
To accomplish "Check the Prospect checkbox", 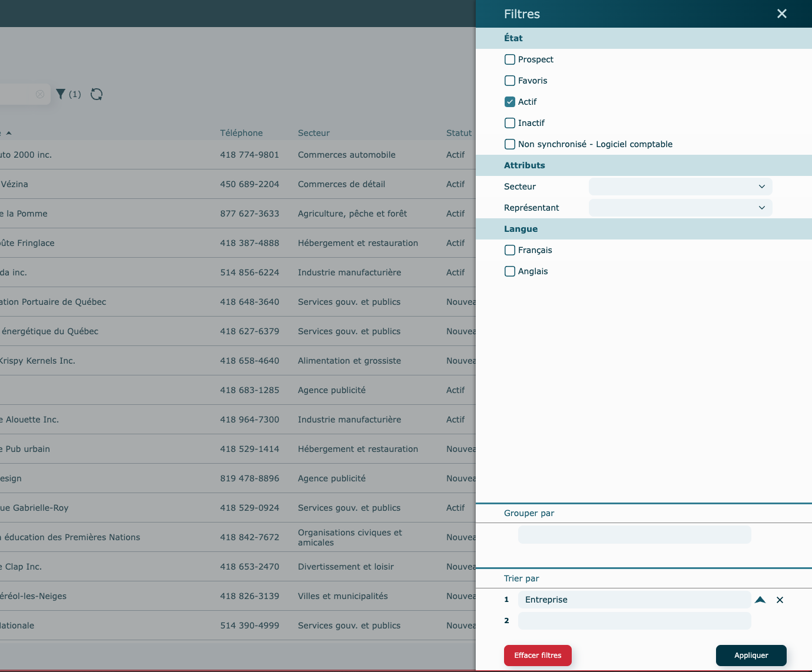I will pos(510,59).
